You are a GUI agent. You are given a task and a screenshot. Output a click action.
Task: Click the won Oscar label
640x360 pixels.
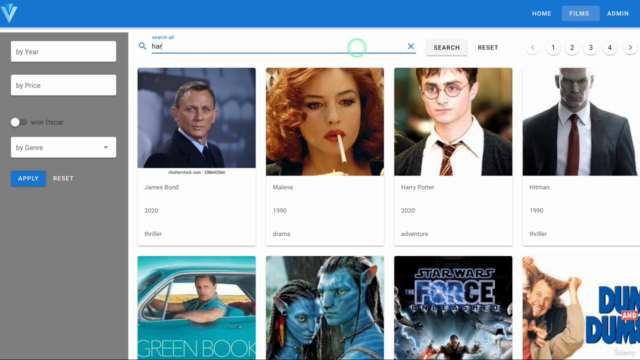pos(47,122)
